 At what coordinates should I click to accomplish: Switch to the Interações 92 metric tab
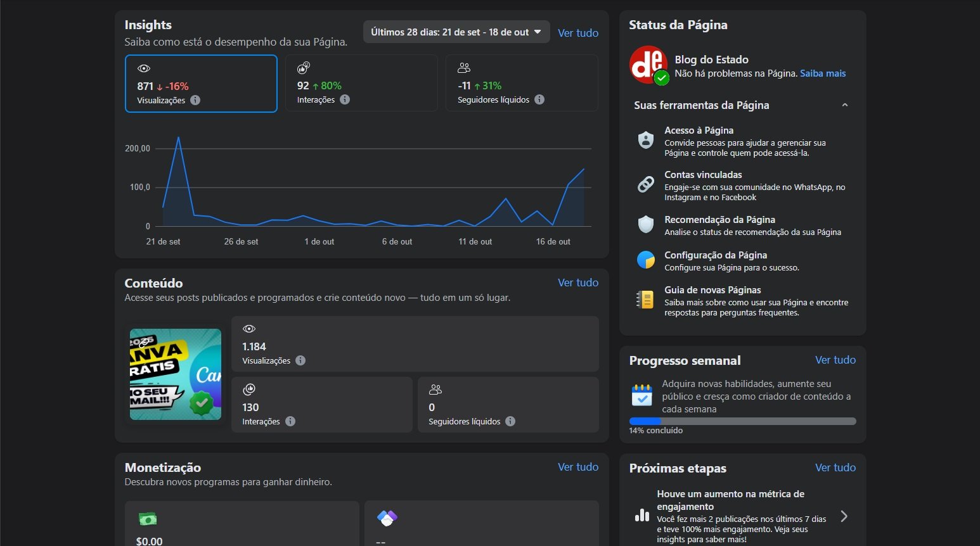point(361,84)
